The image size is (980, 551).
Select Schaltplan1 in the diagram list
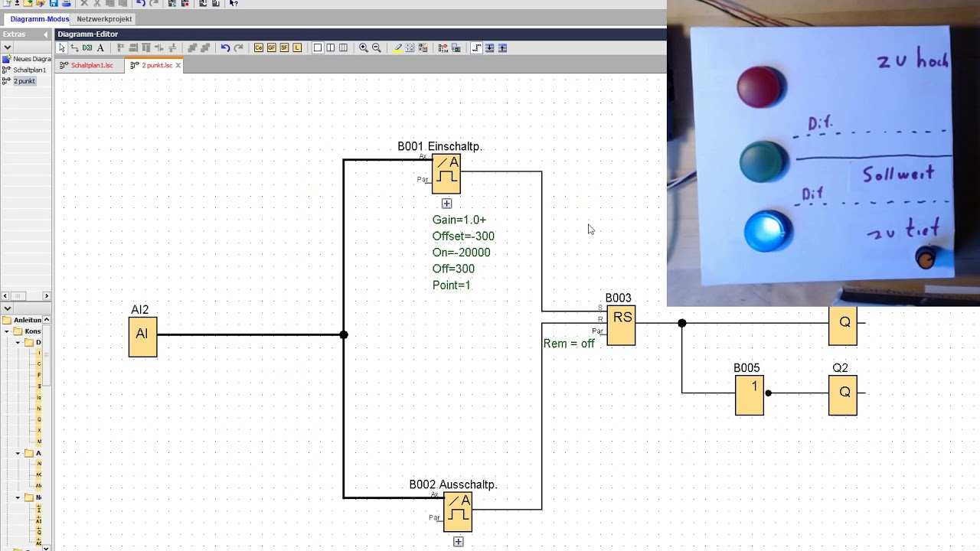29,70
